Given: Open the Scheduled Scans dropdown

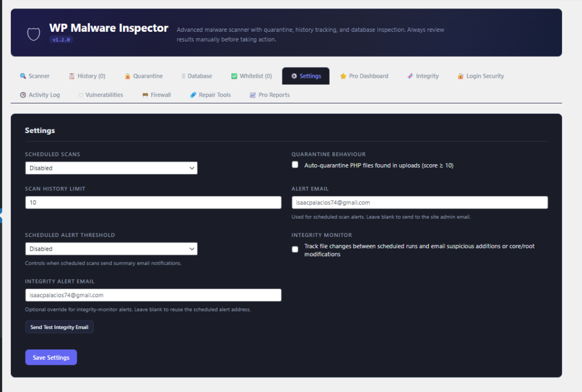Looking at the screenshot, I should [111, 168].
